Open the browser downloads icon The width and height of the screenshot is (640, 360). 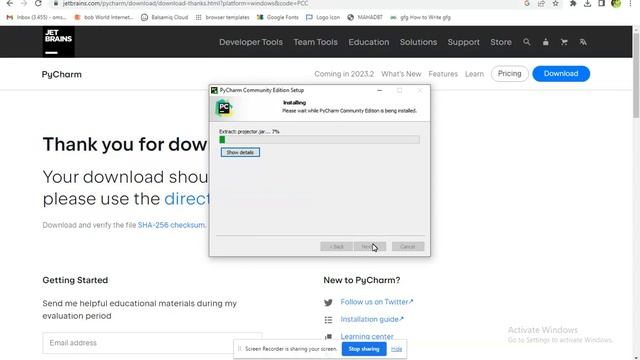pos(587,3)
